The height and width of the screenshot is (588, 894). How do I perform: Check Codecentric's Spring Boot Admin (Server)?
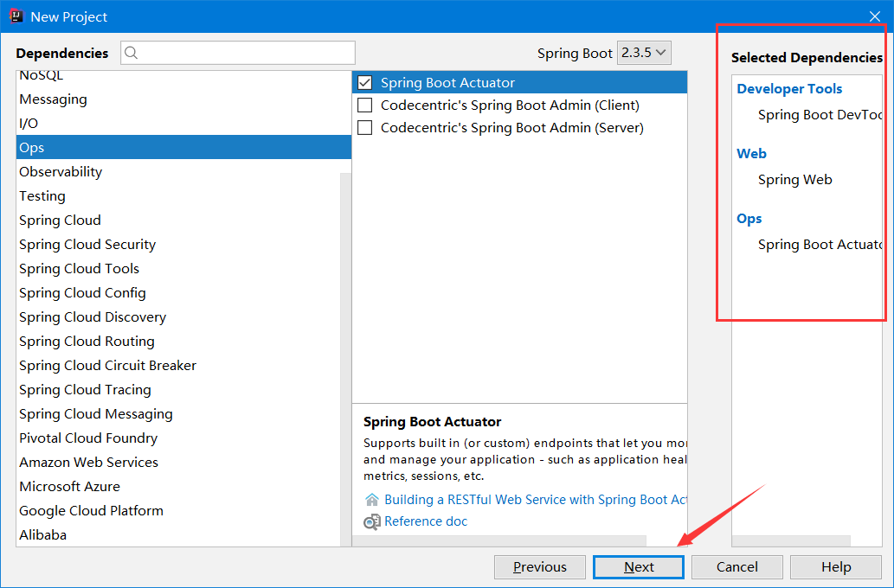365,128
